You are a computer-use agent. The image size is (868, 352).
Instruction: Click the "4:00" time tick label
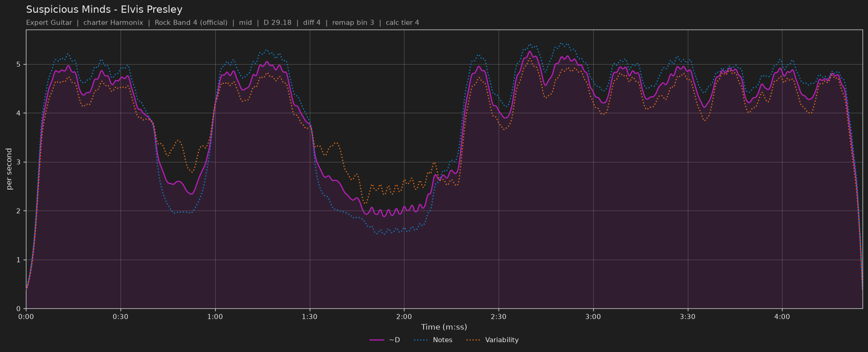click(x=782, y=317)
